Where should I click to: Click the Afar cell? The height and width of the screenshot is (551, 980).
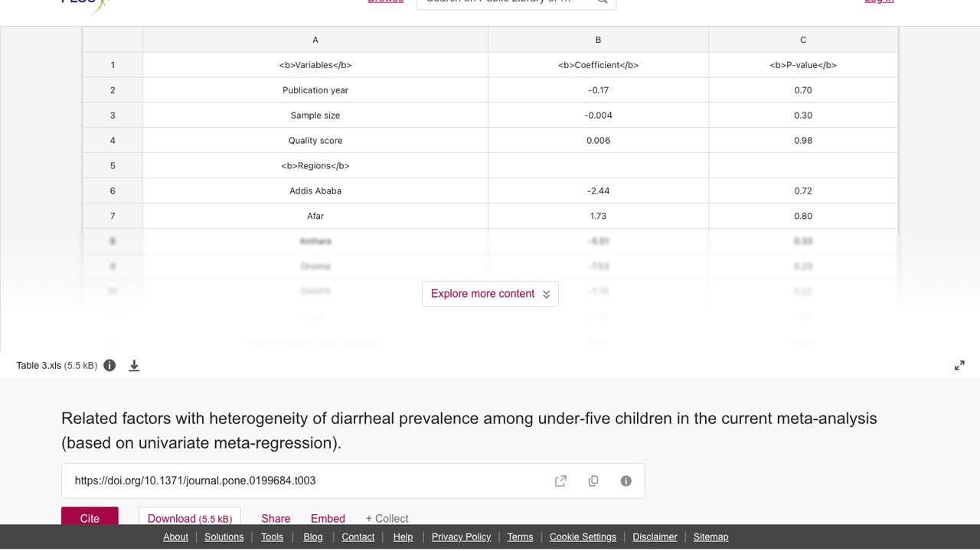(315, 217)
